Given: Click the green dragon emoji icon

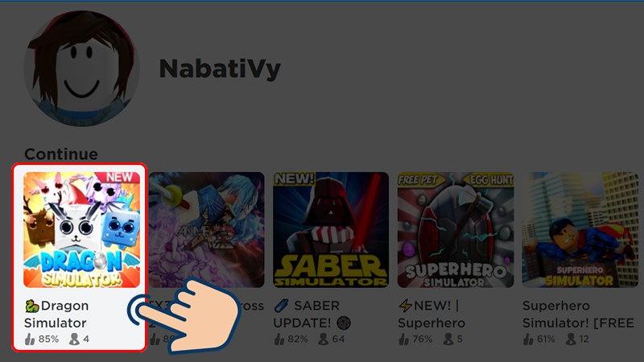Looking at the screenshot, I should pos(31,306).
